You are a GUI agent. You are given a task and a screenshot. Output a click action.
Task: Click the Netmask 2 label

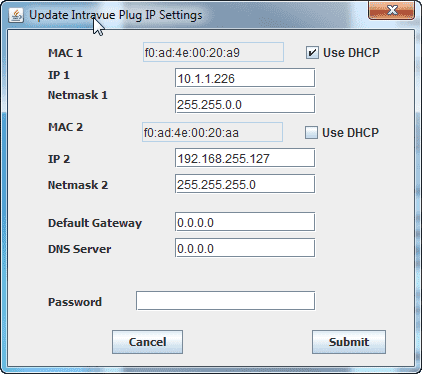click(78, 185)
